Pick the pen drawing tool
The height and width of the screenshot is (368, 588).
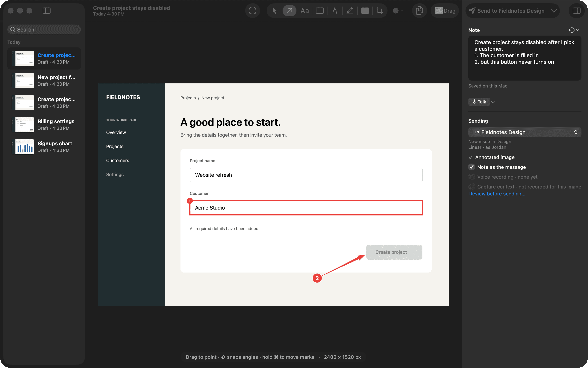coord(335,11)
